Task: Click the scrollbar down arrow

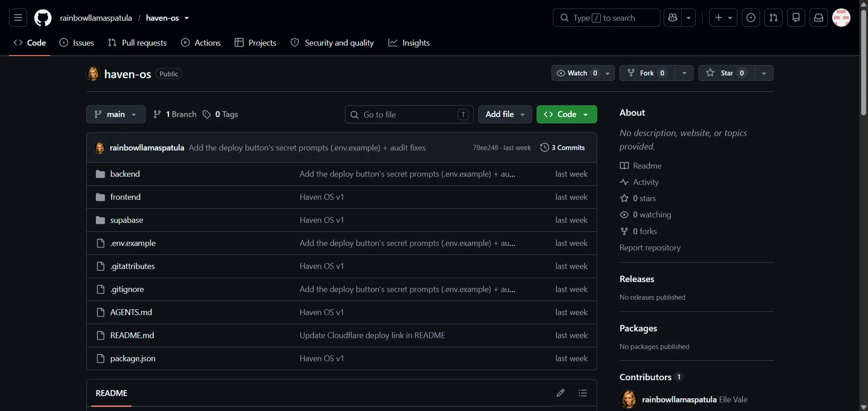Action: [863, 407]
